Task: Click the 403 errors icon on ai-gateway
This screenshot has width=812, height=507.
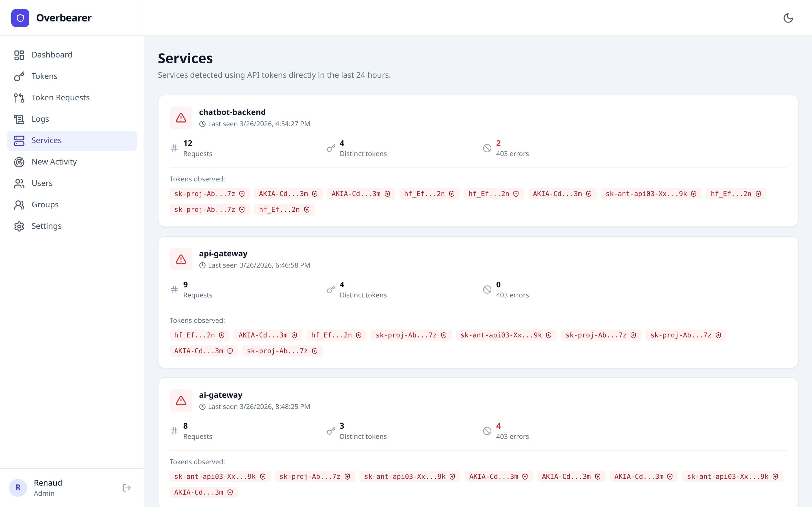Action: pyautogui.click(x=487, y=431)
